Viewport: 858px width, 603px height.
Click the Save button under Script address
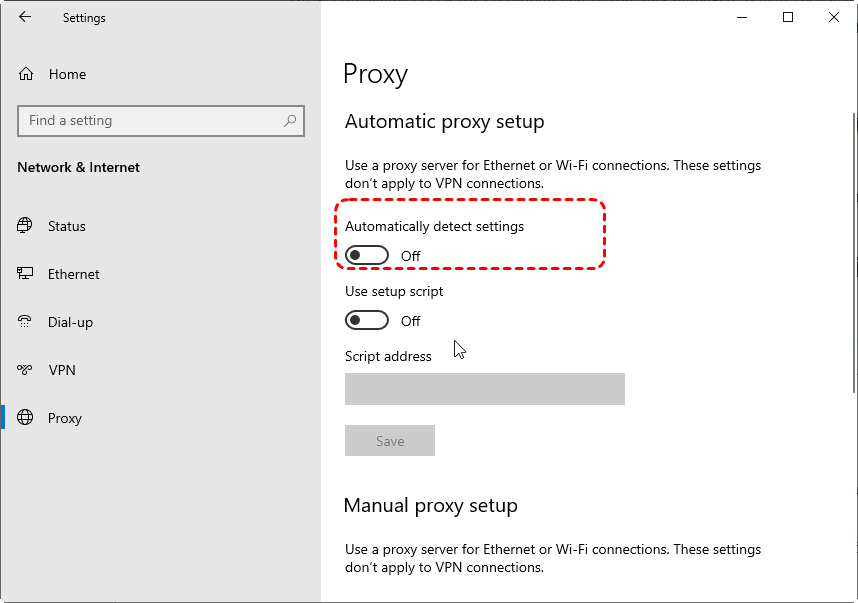click(x=390, y=441)
